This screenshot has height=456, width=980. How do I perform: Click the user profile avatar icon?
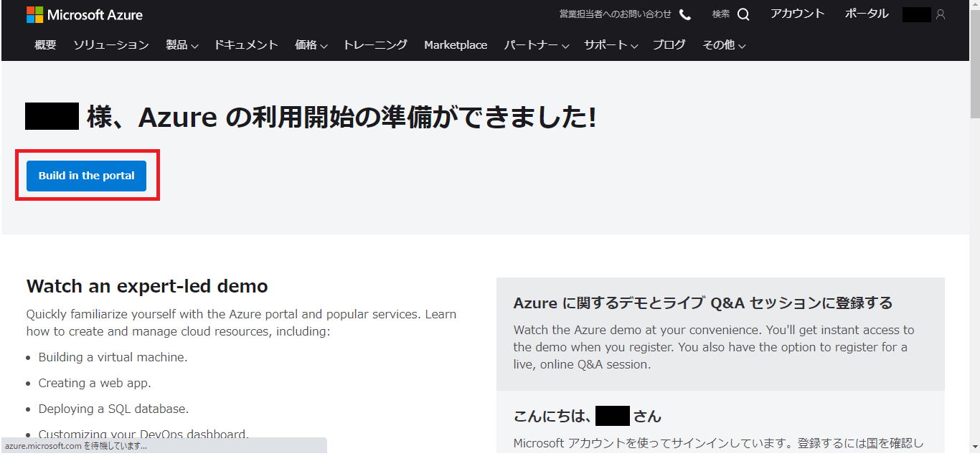(x=941, y=14)
